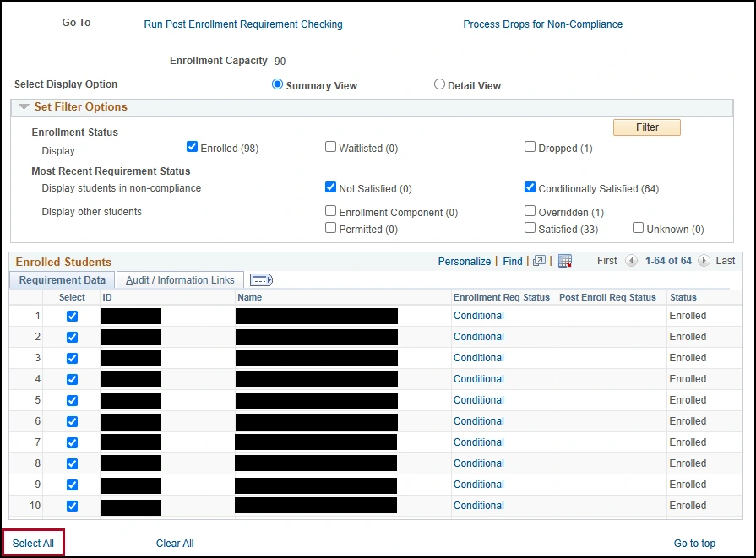Check the Dropped (1) checkbox

point(530,147)
